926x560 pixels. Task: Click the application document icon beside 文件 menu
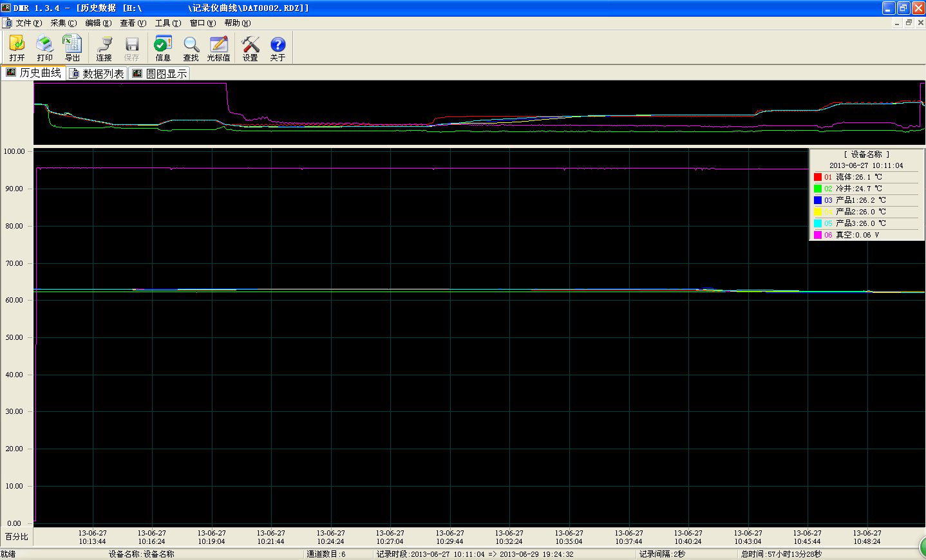click(7, 23)
